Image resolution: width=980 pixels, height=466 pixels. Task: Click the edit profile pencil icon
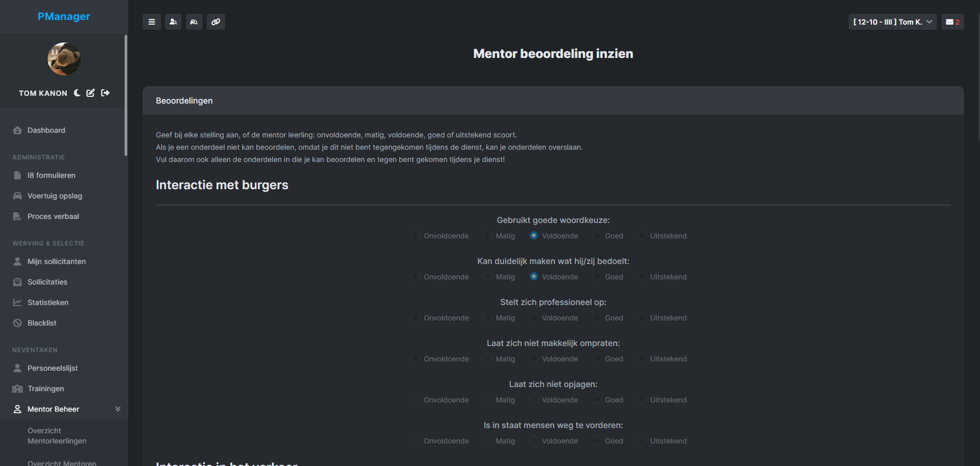tap(91, 93)
